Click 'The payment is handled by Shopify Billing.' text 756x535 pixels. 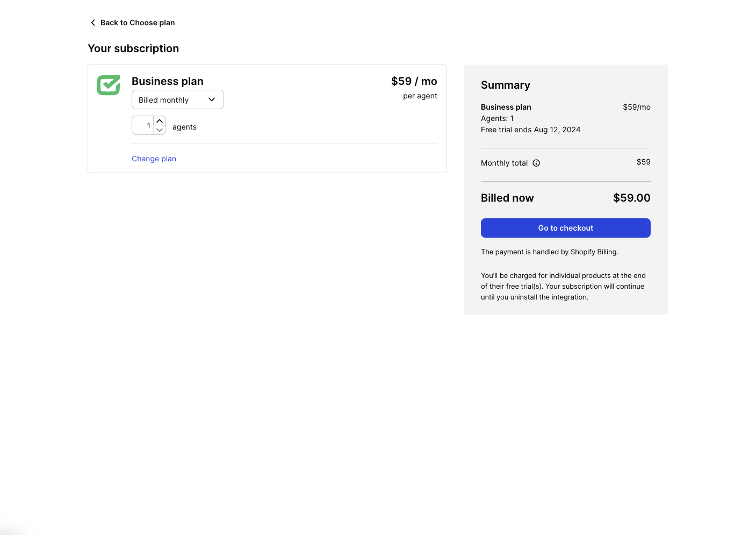coord(550,252)
